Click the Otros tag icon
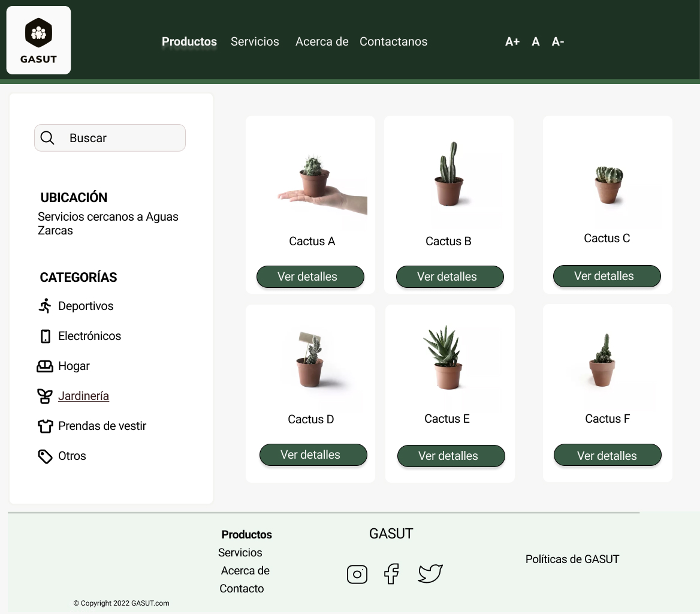Screen dimensions: 700x614 pos(44,456)
